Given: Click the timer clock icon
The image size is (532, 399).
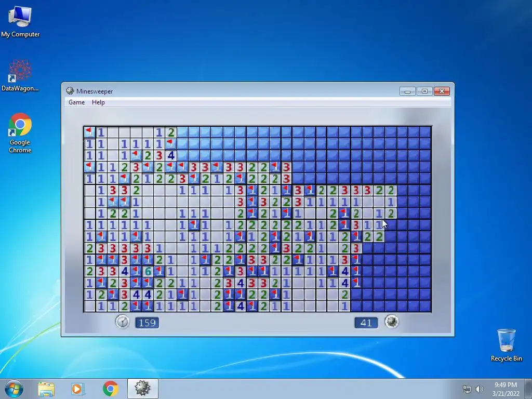Looking at the screenshot, I should pos(122,322).
